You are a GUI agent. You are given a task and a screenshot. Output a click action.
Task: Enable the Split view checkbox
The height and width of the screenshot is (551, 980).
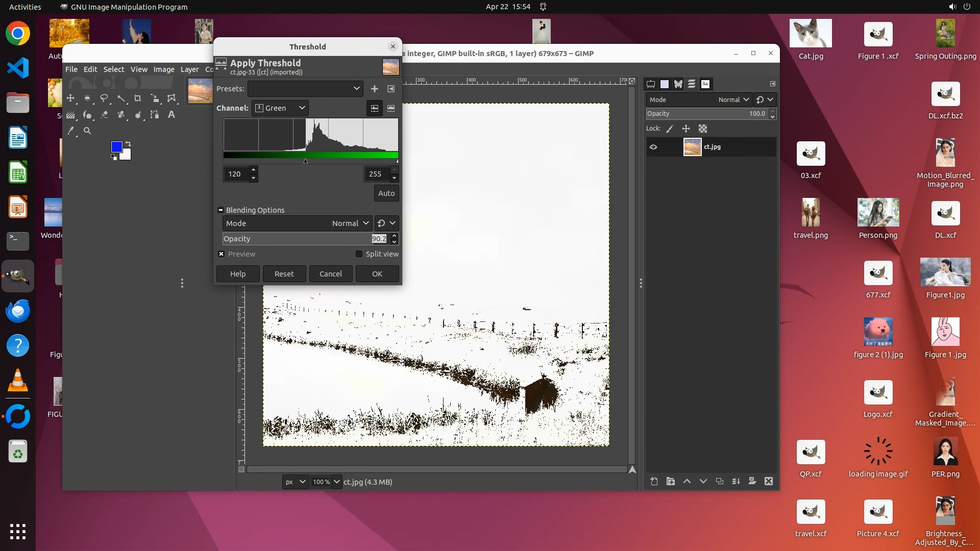[359, 254]
